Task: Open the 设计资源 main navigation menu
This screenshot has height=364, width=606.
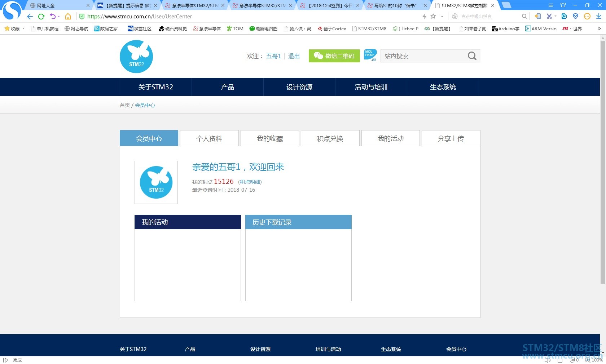Action: coord(299,87)
